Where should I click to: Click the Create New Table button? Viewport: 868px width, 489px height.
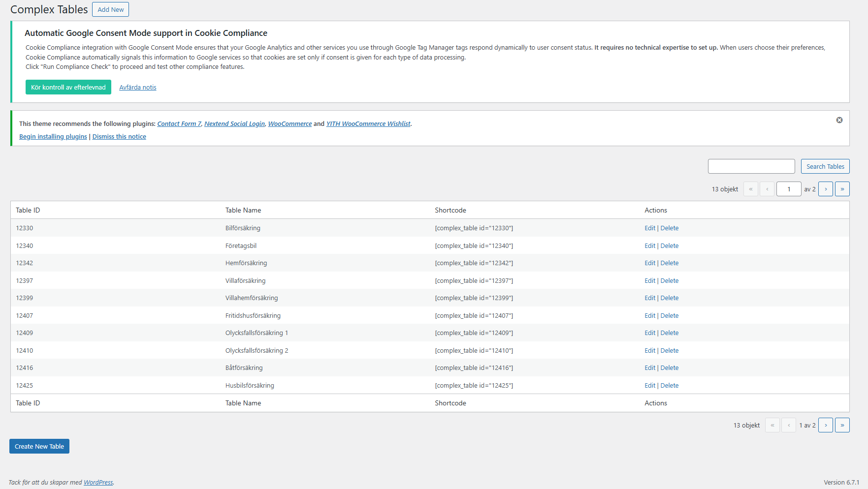39,446
